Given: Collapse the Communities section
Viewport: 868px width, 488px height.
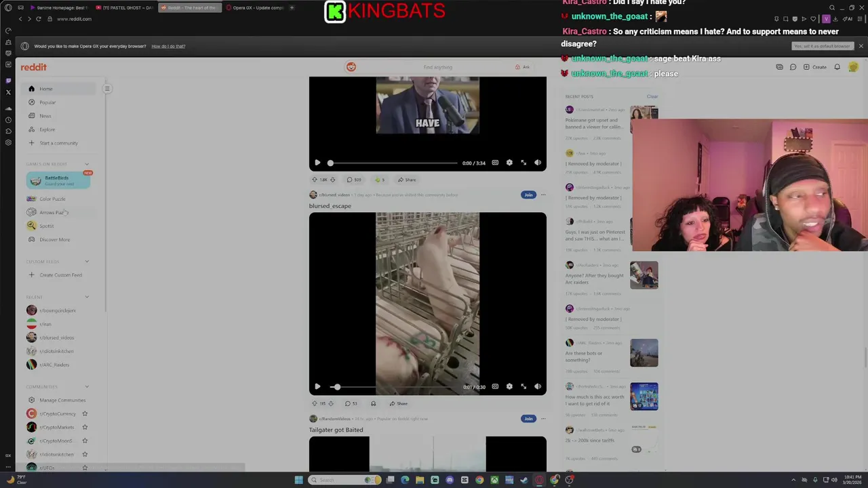Looking at the screenshot, I should [x=87, y=386].
